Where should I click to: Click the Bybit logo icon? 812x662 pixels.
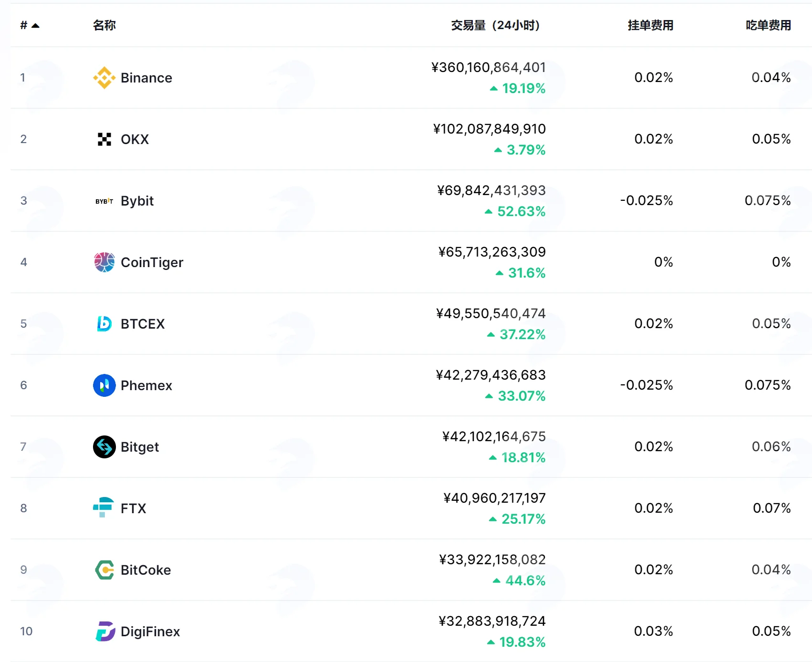(x=104, y=201)
